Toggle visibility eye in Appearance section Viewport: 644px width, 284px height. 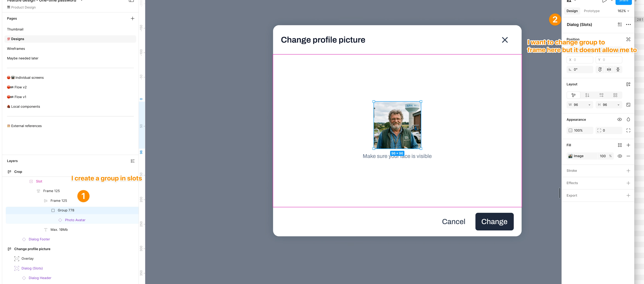pos(620,119)
